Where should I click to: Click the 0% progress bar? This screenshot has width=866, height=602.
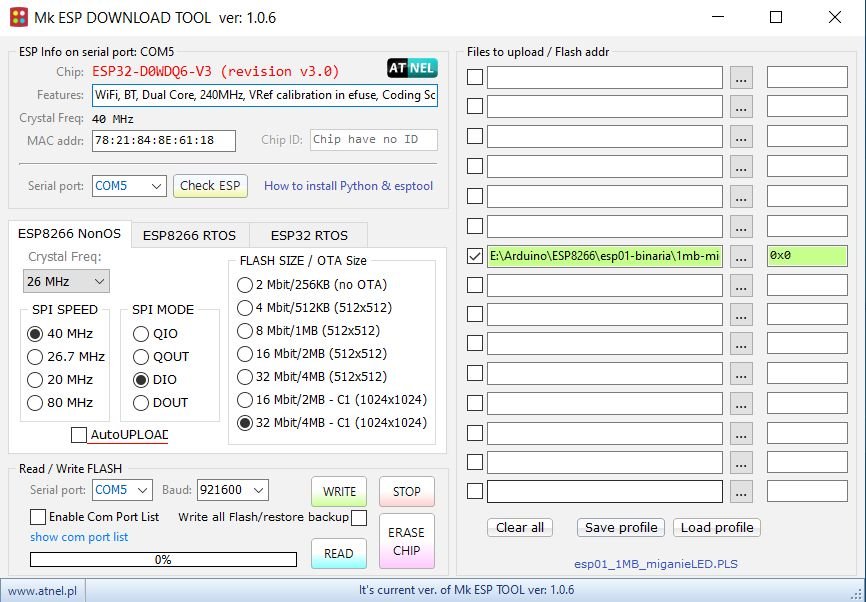(163, 560)
